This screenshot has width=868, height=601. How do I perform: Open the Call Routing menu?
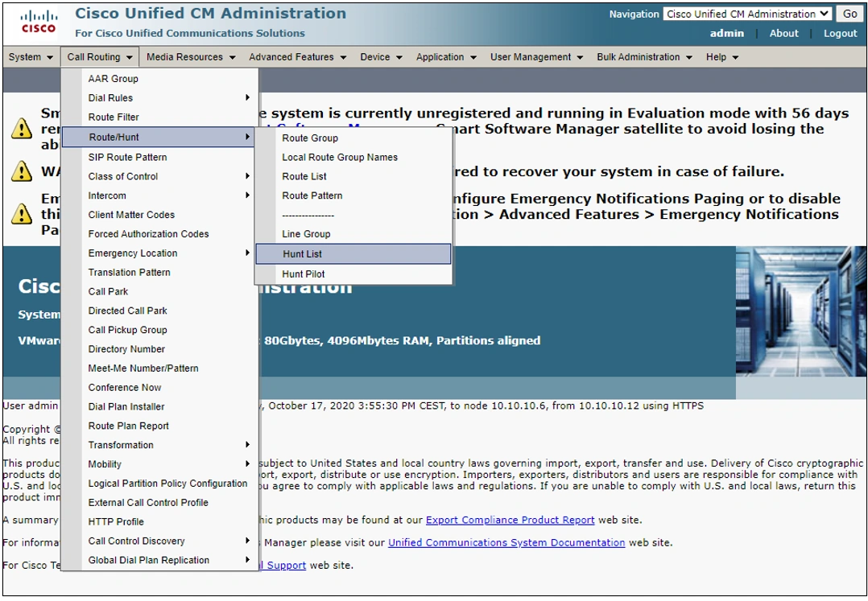pos(100,57)
